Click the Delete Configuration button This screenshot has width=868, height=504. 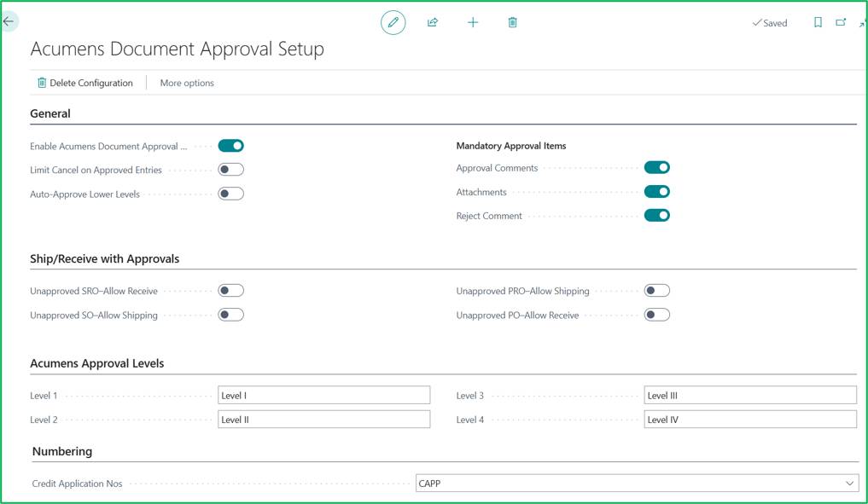pyautogui.click(x=85, y=83)
